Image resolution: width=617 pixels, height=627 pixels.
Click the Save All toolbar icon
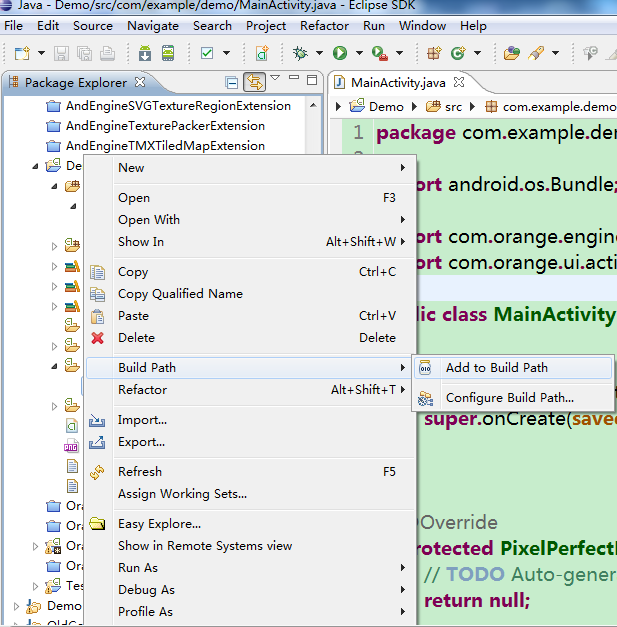[x=84, y=53]
